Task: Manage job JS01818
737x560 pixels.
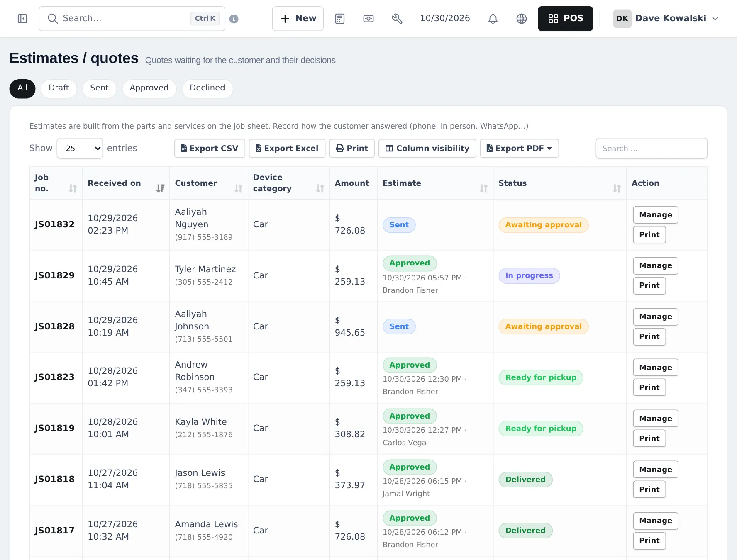Action: (655, 470)
